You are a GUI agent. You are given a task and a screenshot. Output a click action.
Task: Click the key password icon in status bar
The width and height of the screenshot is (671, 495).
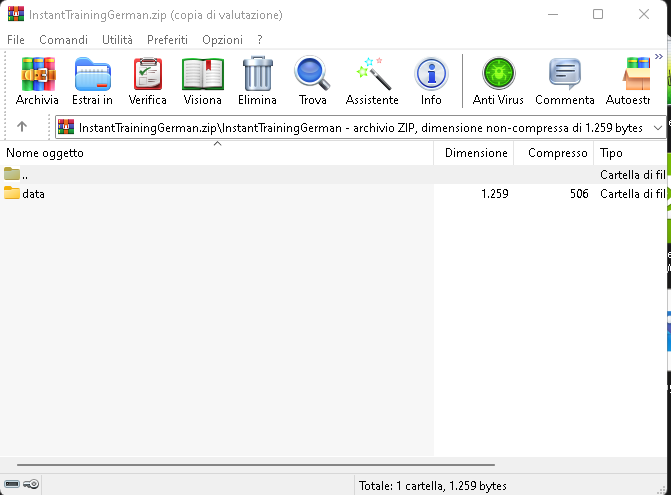[x=31, y=484]
